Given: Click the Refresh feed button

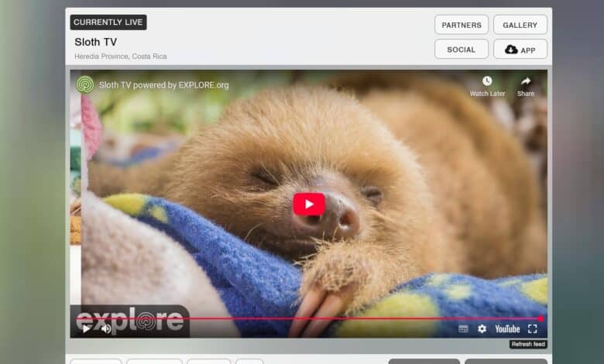Looking at the screenshot, I should 528,344.
